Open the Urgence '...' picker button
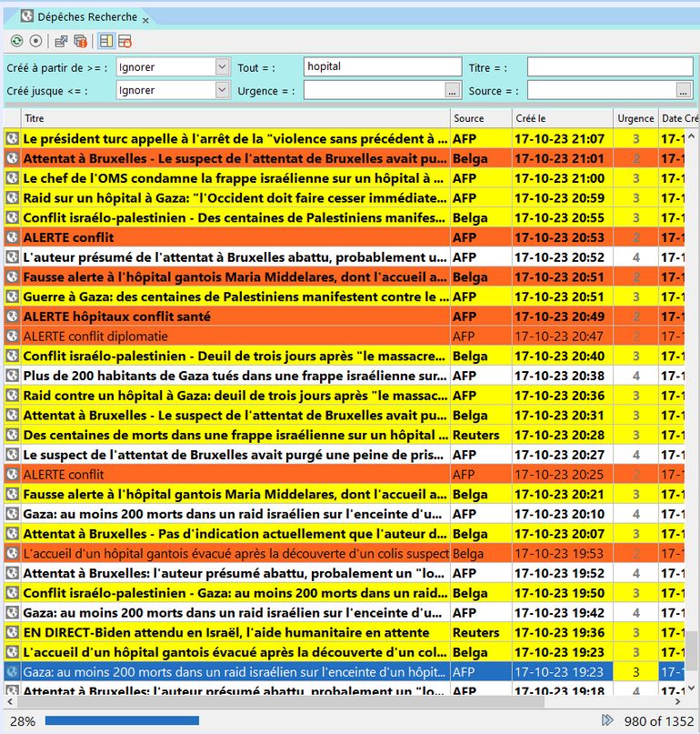 (453, 90)
